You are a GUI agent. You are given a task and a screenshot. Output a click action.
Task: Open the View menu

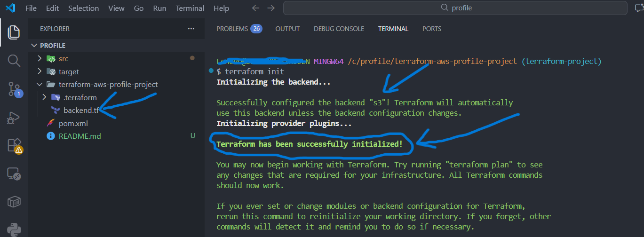(116, 8)
